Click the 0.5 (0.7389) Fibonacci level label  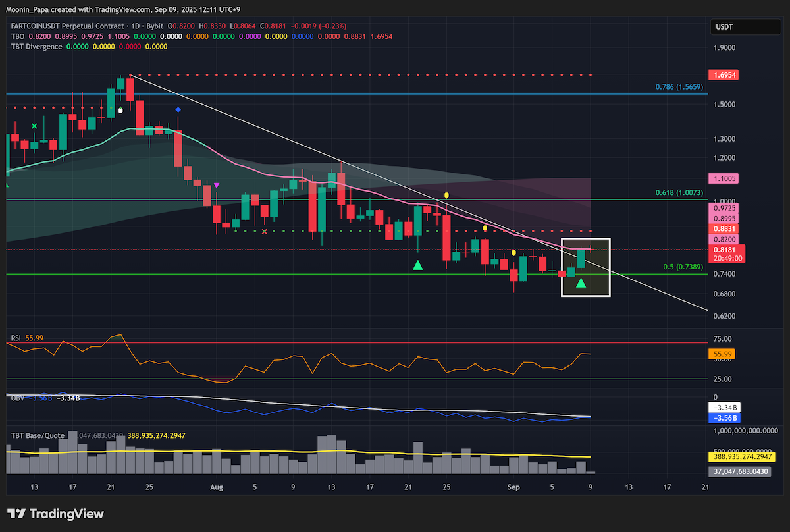point(683,267)
